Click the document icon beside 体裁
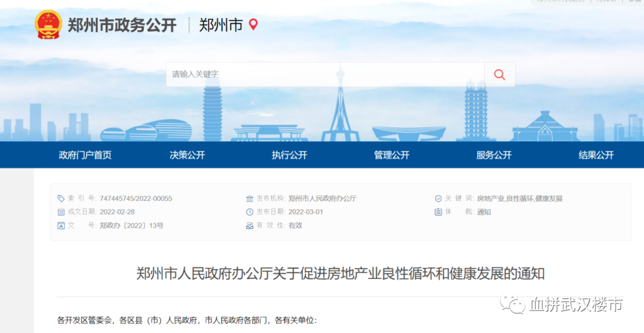The height and width of the screenshot is (333, 644). point(438,212)
